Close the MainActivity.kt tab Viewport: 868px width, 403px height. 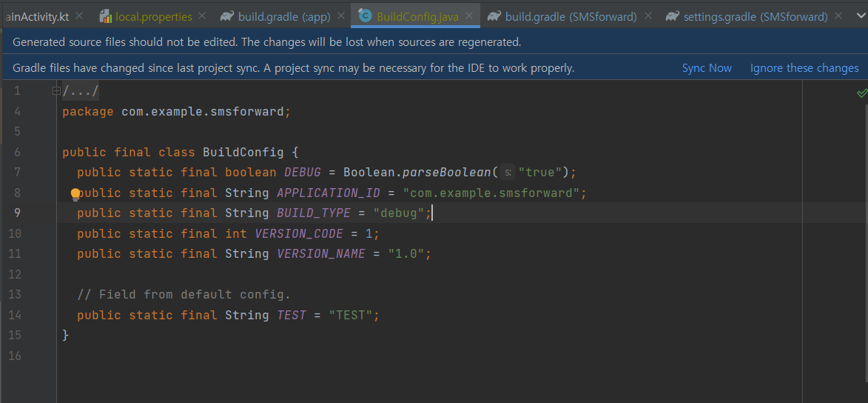coord(79,16)
